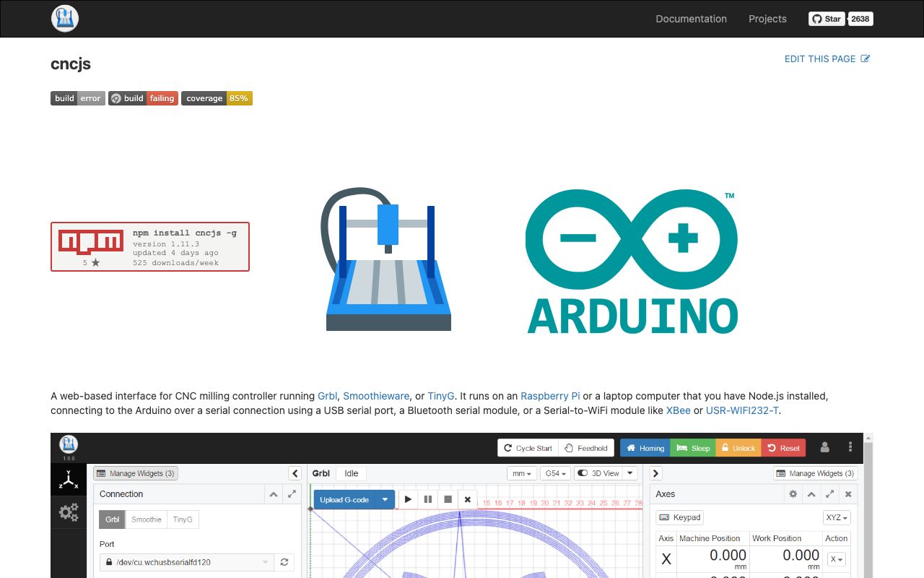The width and height of the screenshot is (924, 578).
Task: Click the right Manage Widgets (3) button
Action: pos(816,473)
